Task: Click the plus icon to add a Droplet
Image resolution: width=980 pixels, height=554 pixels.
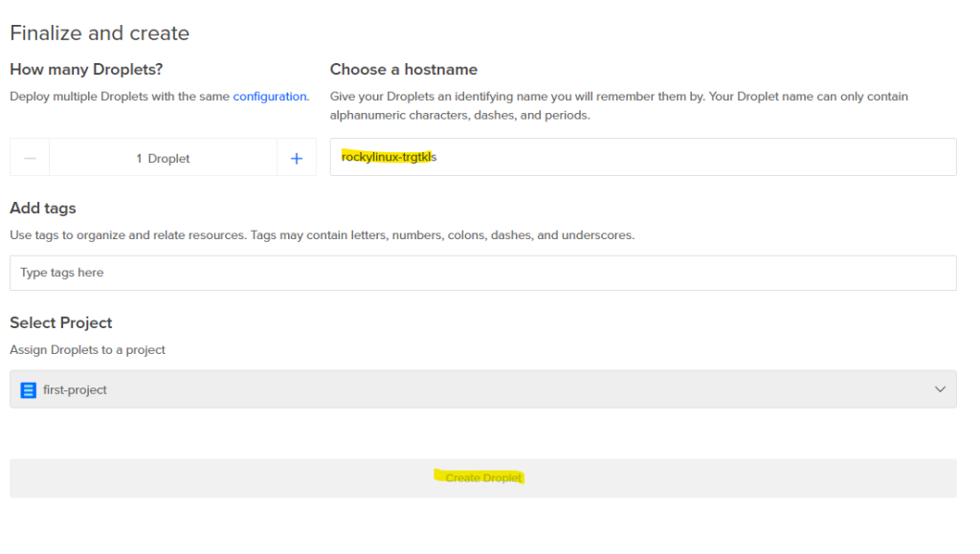Action: (x=297, y=158)
